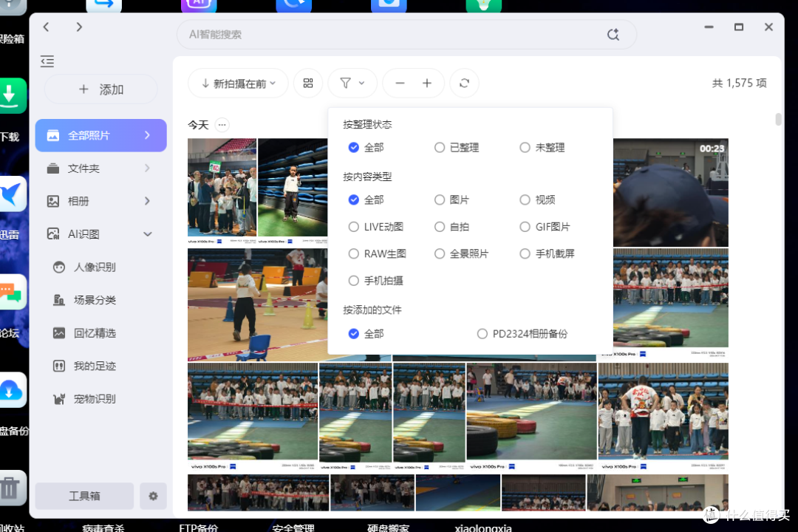This screenshot has height=532, width=798.
Task: Click the 回忆精选 picture icon
Action: click(59, 333)
